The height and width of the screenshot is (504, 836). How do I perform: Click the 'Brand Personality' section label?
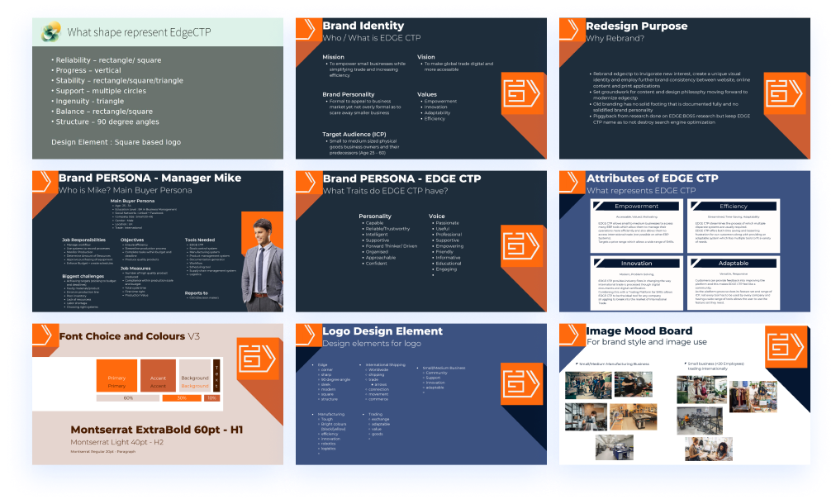[348, 94]
